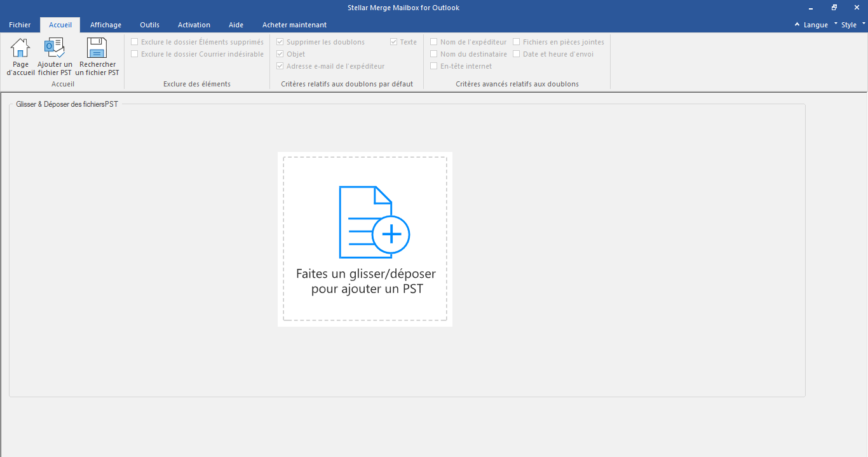The height and width of the screenshot is (457, 868).
Task: Open the Outils ribbon tab
Action: [x=149, y=25]
